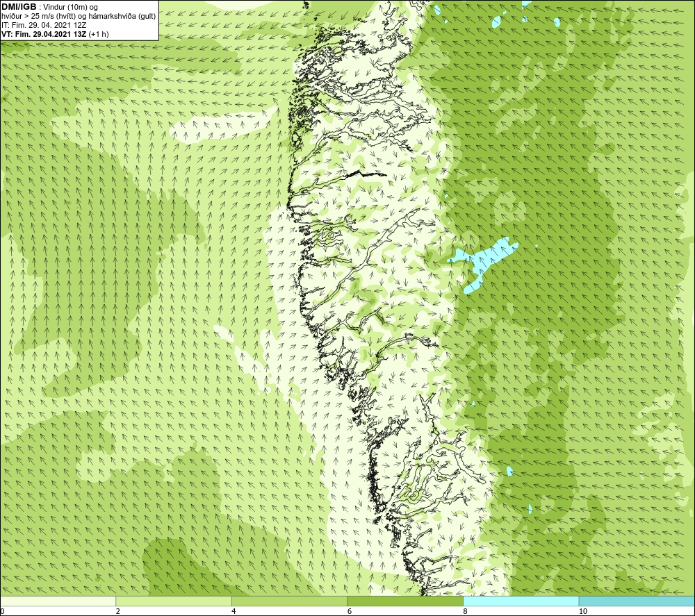The height and width of the screenshot is (616, 695).
Task: Click the 6–8 m/s dark green legend swatch
Action: [405, 601]
